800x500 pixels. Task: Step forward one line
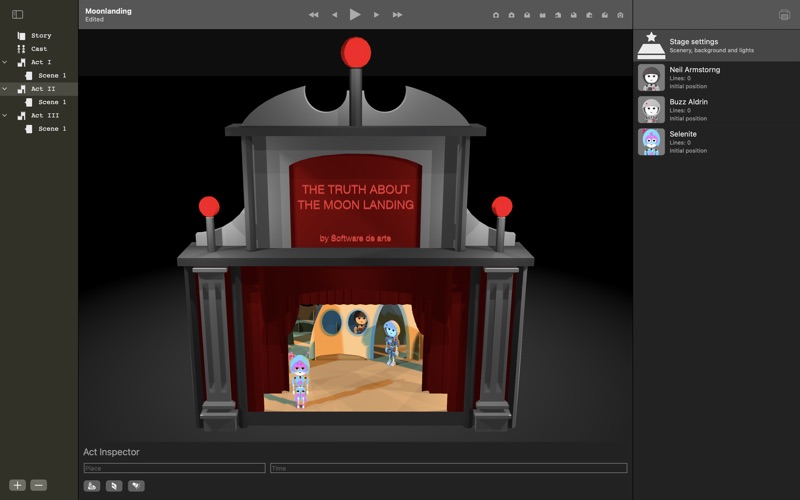click(376, 15)
